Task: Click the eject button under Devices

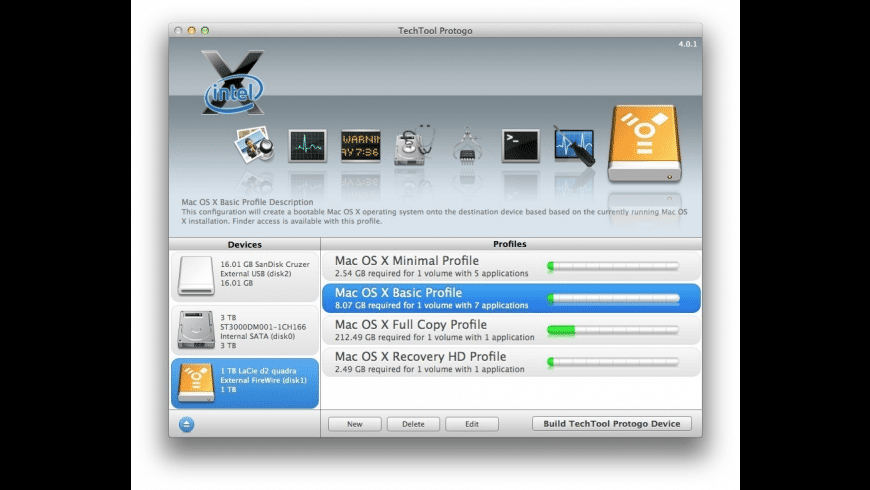Action: (x=186, y=425)
